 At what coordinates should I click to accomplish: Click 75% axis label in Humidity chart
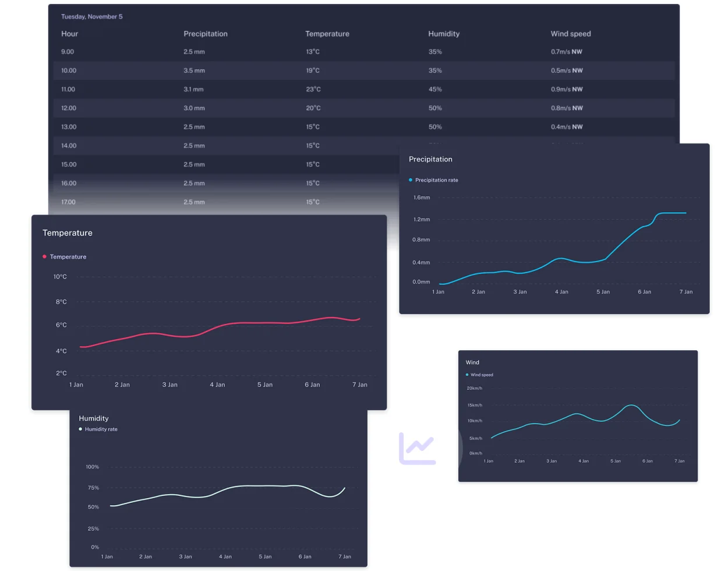pos(93,488)
